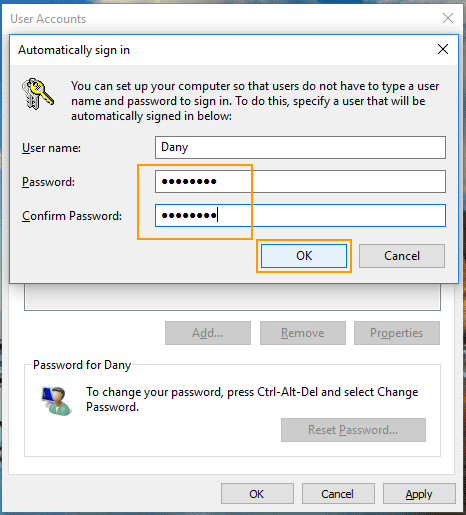The height and width of the screenshot is (515, 466).
Task: Click into the Password input field
Action: point(300,182)
